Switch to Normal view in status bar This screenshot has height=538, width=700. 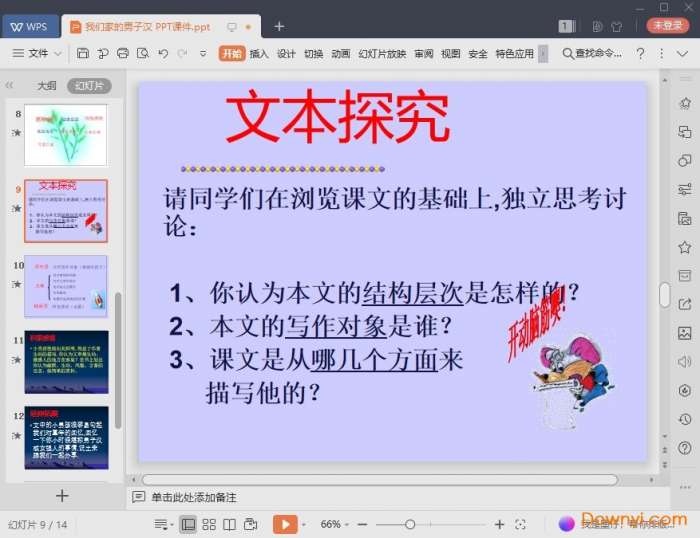pyautogui.click(x=188, y=525)
